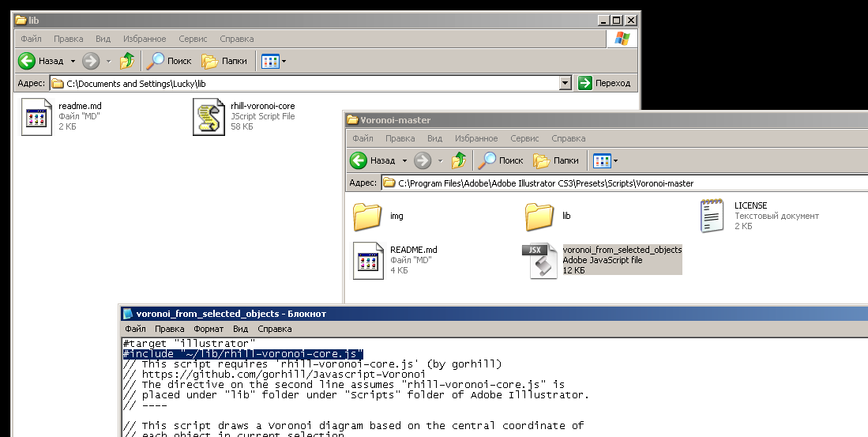Click Forward arrow in Voronoi-master window
Image resolution: width=868 pixels, height=437 pixels.
(423, 160)
